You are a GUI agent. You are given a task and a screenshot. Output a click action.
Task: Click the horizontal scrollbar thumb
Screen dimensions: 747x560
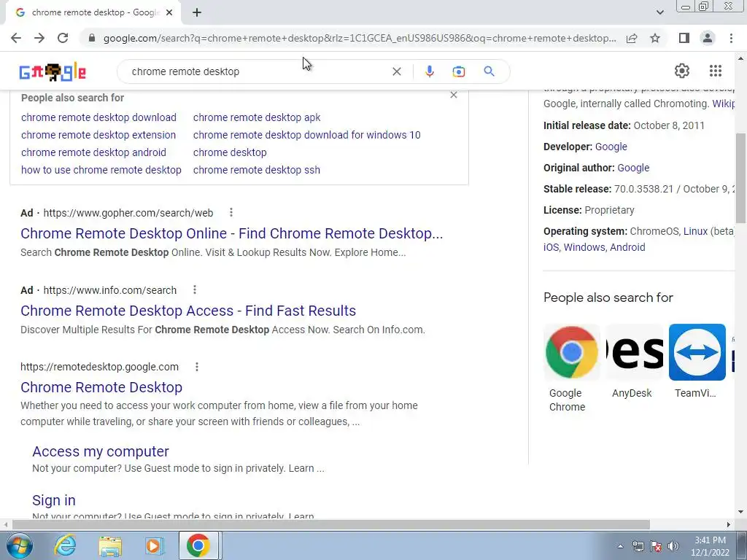[x=331, y=525]
